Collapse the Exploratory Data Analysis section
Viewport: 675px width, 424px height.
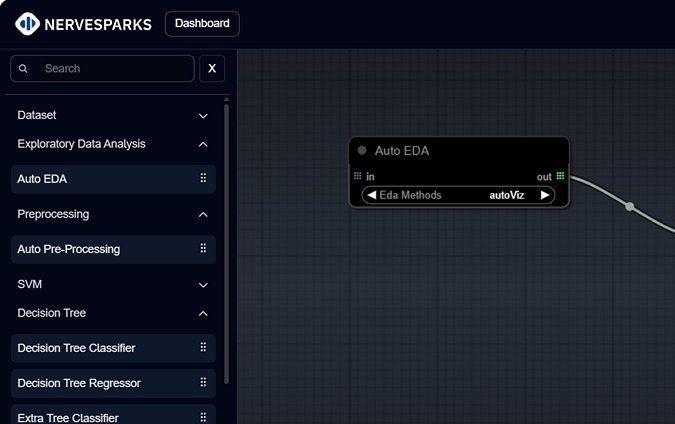point(203,144)
